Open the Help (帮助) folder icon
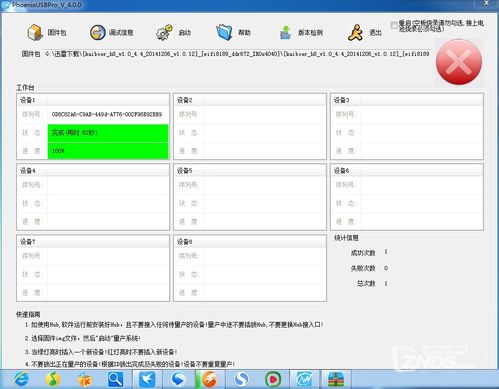 pos(224,32)
